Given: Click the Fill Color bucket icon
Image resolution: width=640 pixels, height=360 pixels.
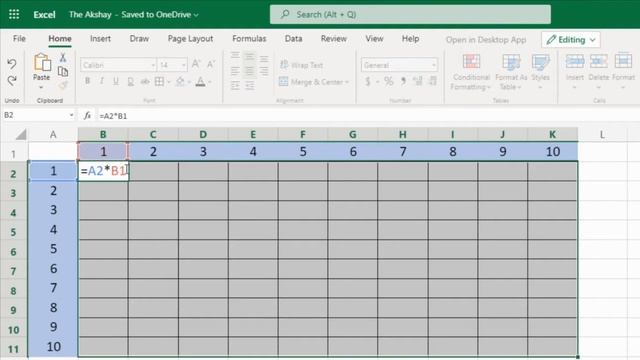Looking at the screenshot, I should (x=180, y=82).
